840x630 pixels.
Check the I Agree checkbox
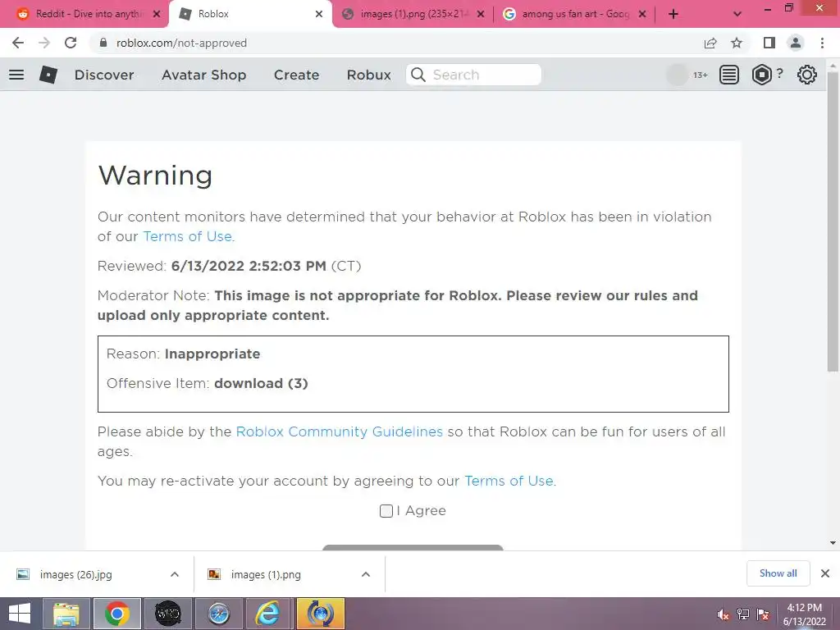point(386,511)
